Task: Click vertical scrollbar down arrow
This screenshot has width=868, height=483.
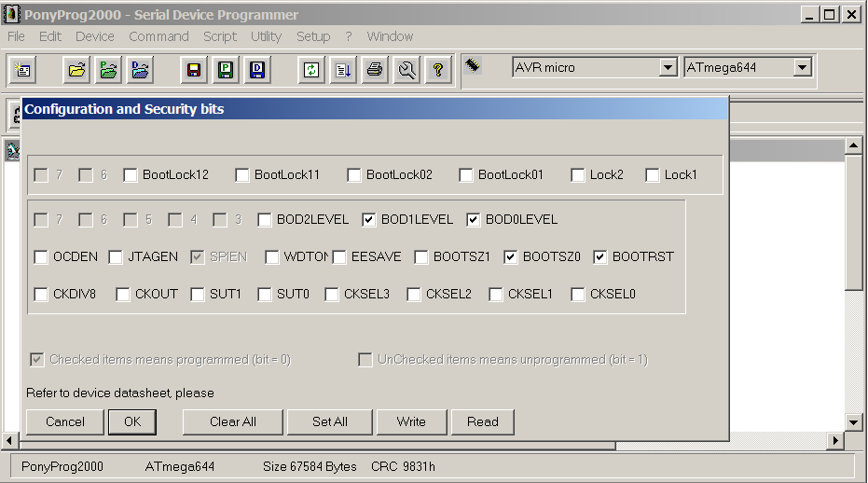Action: 853,422
